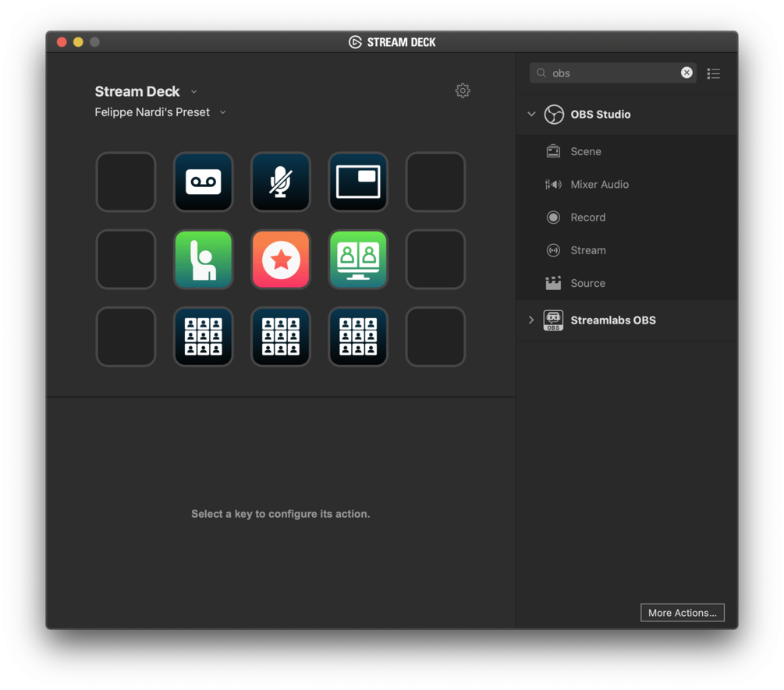
Task: Select the empty bottom-right key
Action: pos(435,337)
